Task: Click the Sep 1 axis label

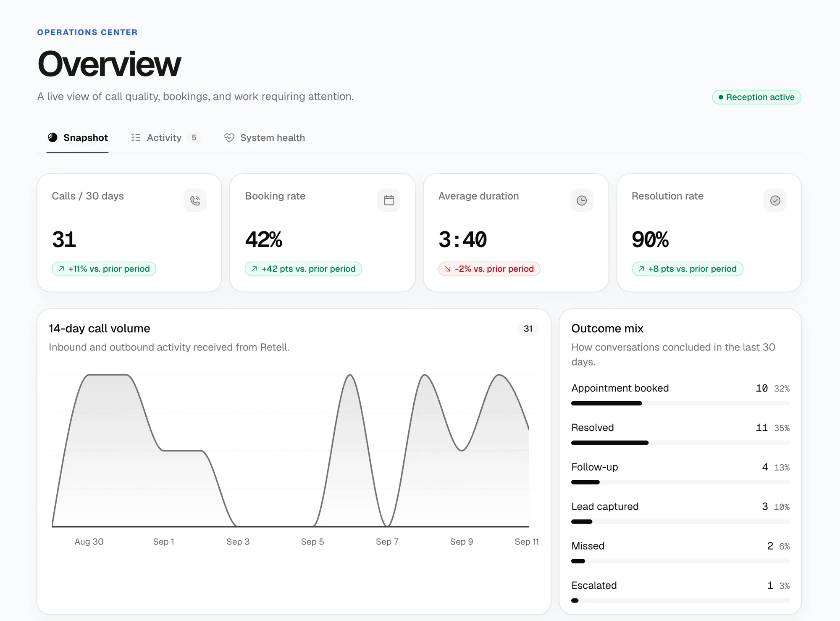Action: (x=163, y=542)
